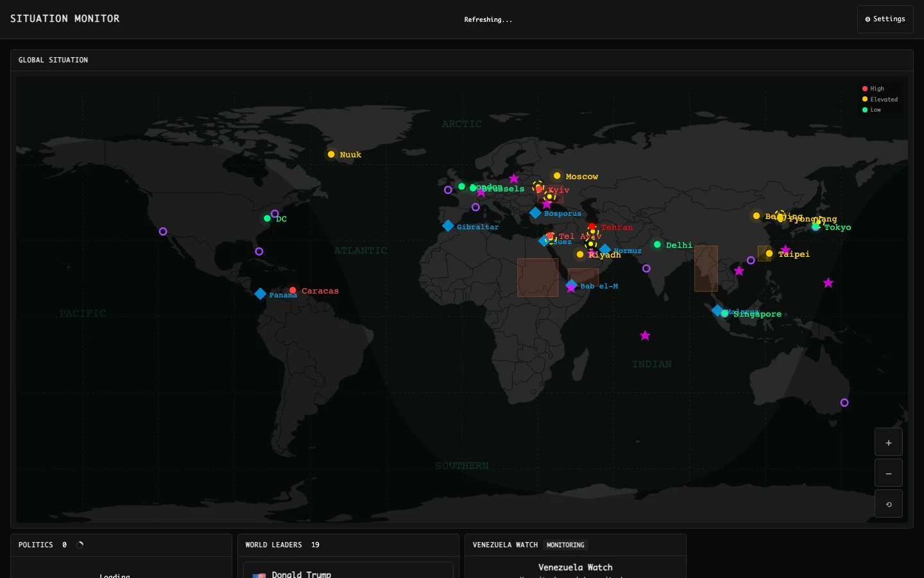The width and height of the screenshot is (924, 578).
Task: Click the Nuuk city label
Action: 350,155
